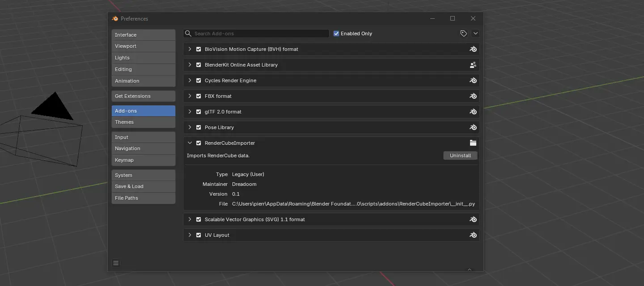Click the Blender logo in Preferences title bar
This screenshot has height=286, width=644.
coord(115,19)
